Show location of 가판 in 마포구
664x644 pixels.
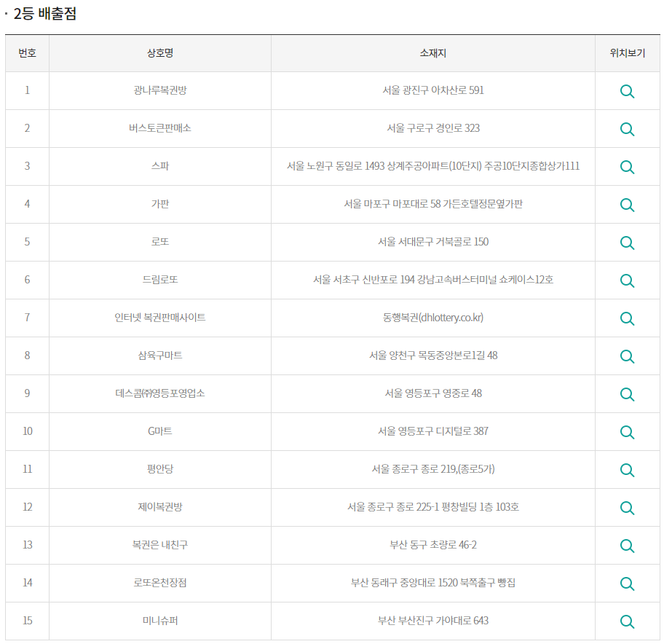click(627, 205)
